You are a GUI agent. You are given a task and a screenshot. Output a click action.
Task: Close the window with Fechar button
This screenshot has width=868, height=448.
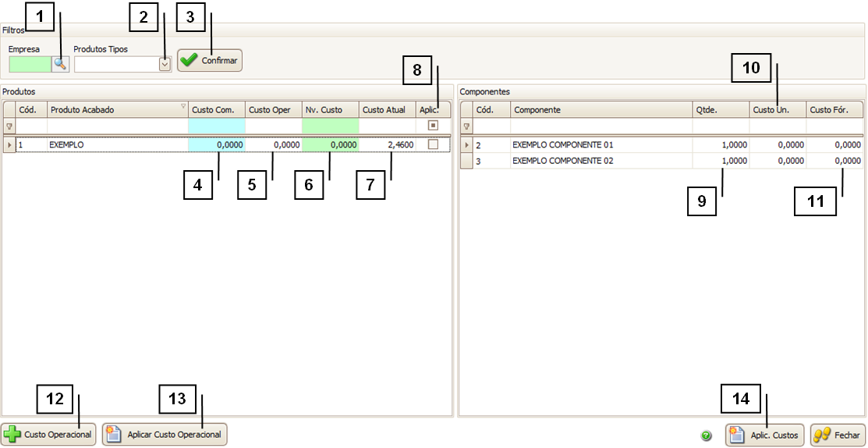tap(838, 436)
